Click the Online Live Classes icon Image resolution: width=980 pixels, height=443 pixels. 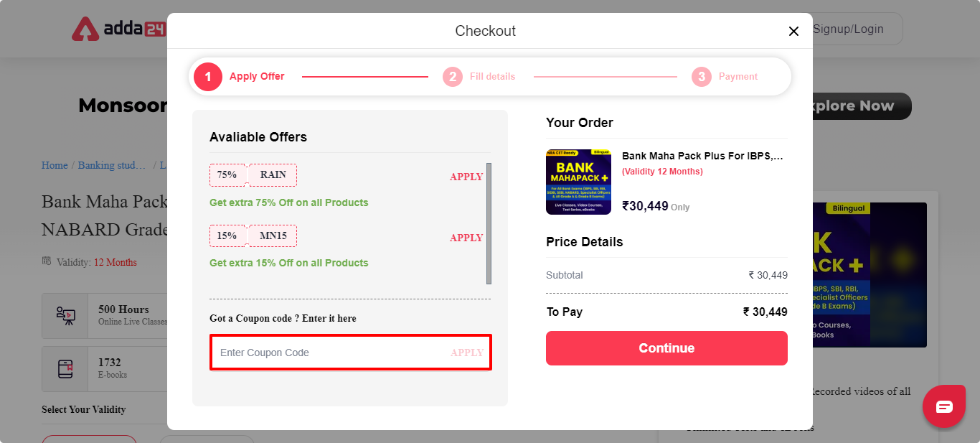[x=65, y=315]
